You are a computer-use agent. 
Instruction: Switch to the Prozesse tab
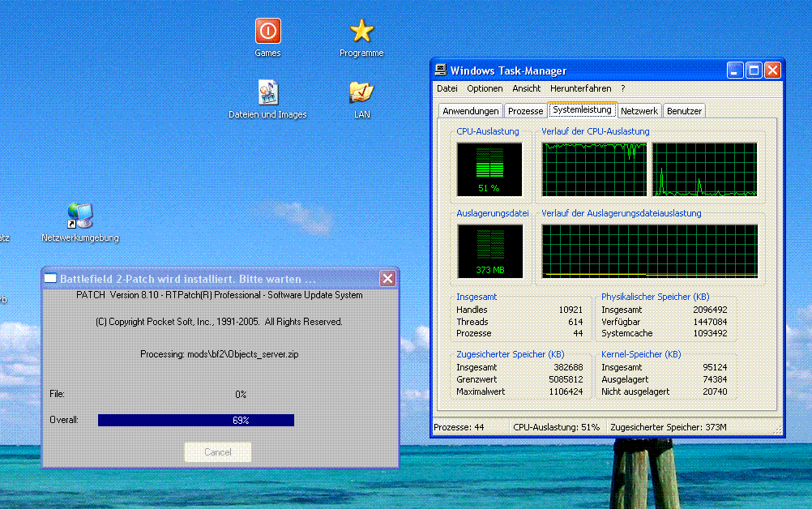point(525,111)
